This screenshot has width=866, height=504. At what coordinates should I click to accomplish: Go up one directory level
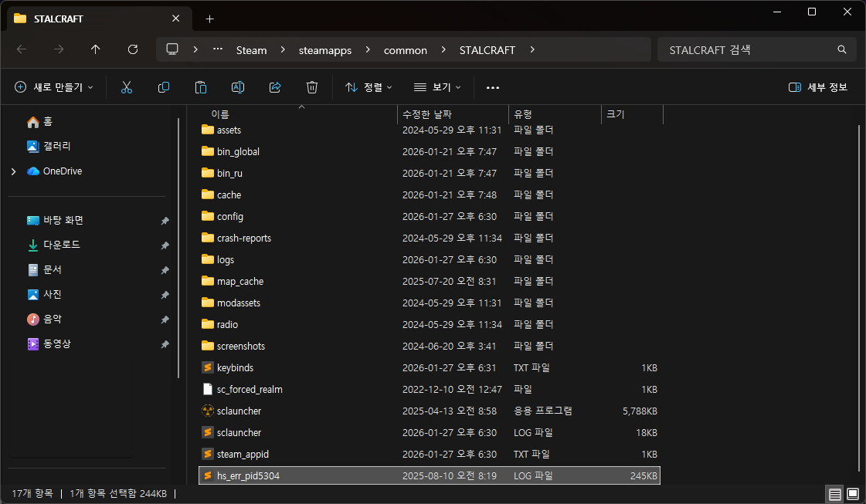click(x=96, y=49)
